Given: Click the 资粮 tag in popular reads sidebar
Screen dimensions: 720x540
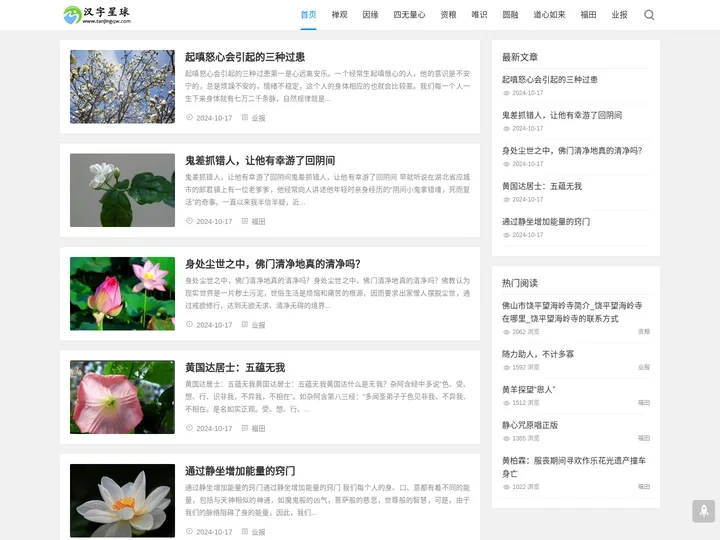Looking at the screenshot, I should [644, 332].
